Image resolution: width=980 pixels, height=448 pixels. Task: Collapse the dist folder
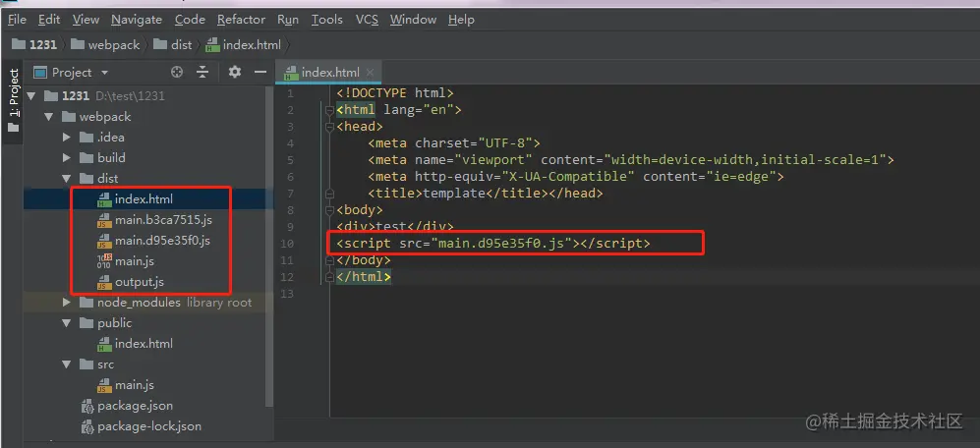coord(67,179)
